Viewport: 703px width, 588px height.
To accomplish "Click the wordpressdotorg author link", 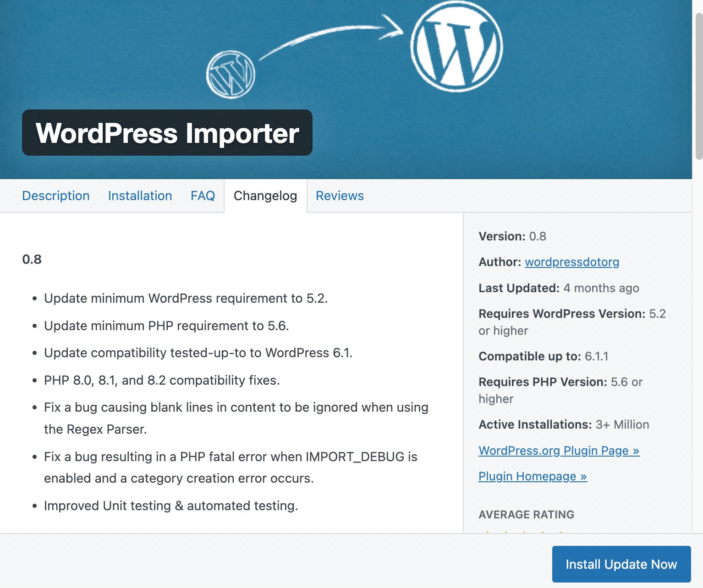I will pyautogui.click(x=572, y=262).
